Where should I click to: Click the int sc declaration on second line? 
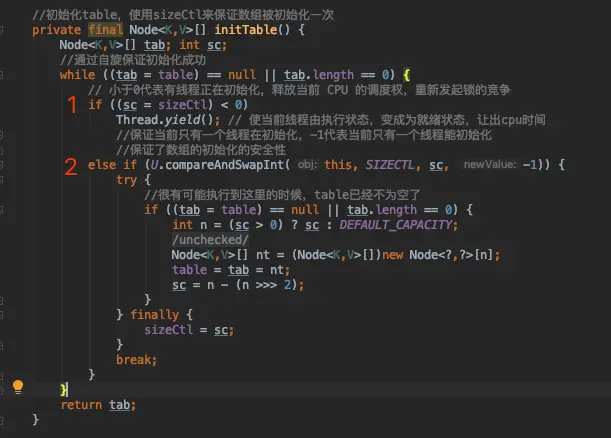click(x=203, y=45)
